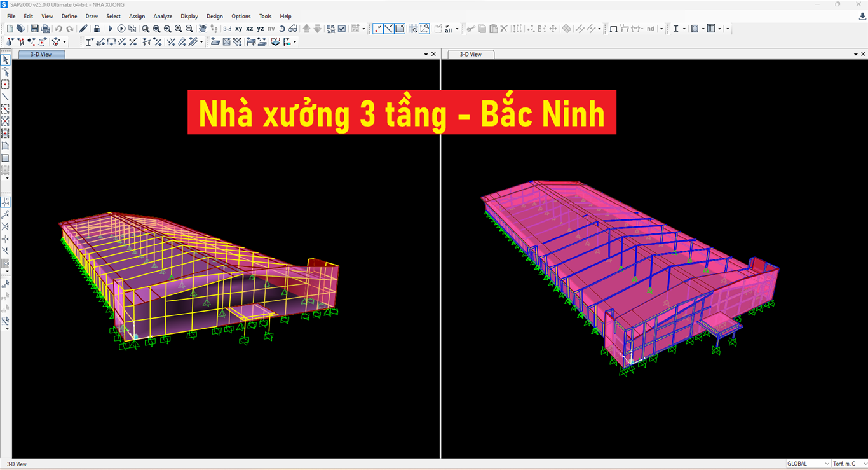Select the Draw Frame line tool
The image size is (868, 470).
pyautogui.click(x=5, y=97)
